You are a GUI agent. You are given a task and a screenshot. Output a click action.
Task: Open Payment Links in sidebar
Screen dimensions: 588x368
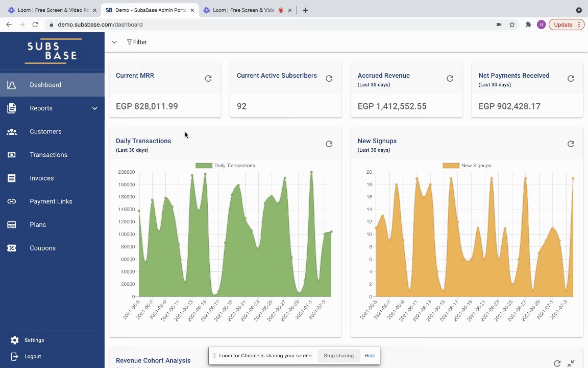(52, 201)
